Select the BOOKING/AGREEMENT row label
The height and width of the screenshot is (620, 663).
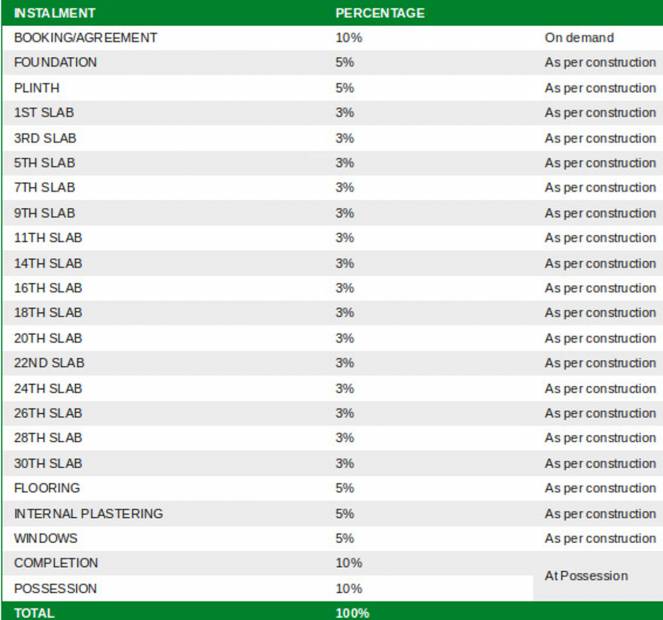tap(86, 38)
